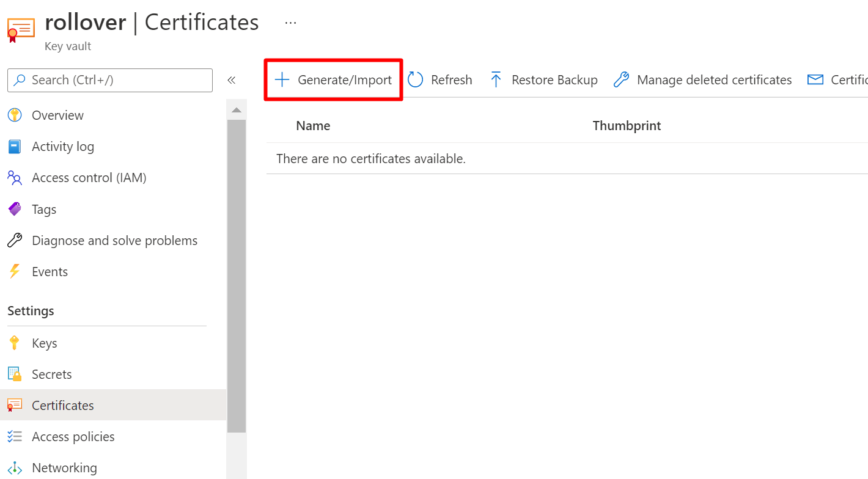Screen dimensions: 868x479
Task: Click the Events lightning icon
Action: 14,271
